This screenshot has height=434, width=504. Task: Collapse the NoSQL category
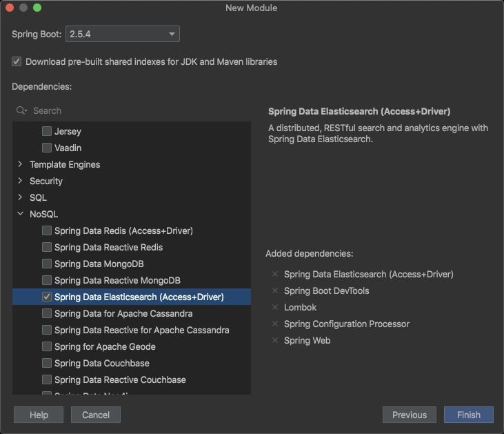pyautogui.click(x=21, y=214)
